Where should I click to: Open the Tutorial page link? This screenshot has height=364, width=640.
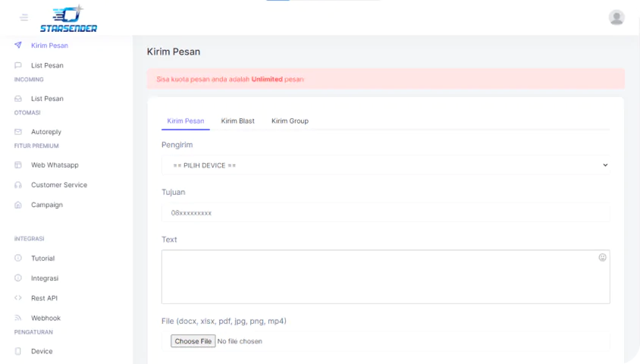tap(42, 259)
